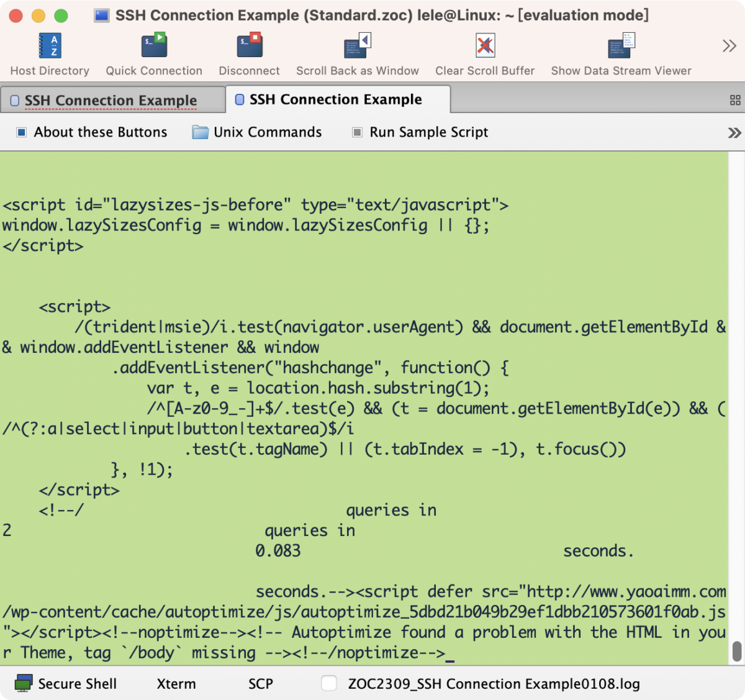This screenshot has width=745, height=700.
Task: Open Scroll Back as Window icon
Action: (358, 46)
